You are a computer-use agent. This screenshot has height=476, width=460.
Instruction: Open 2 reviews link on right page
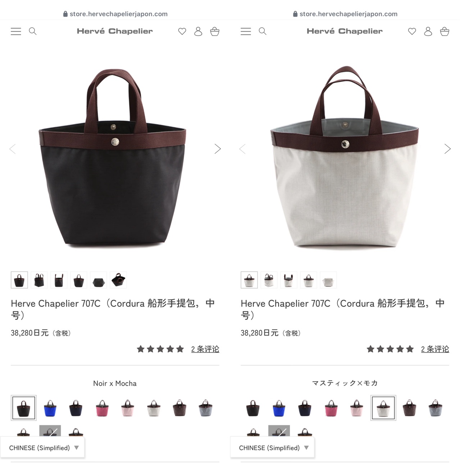tap(435, 349)
